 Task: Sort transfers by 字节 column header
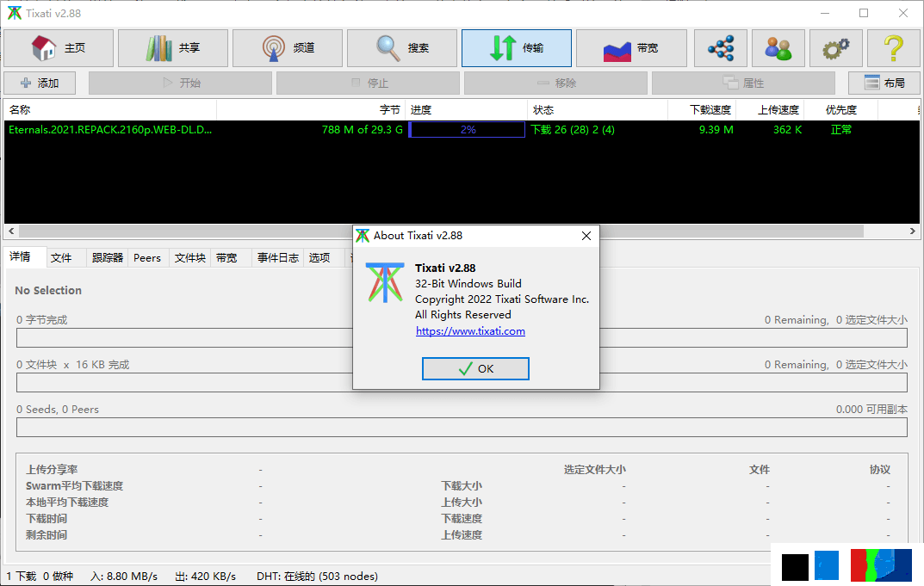311,110
